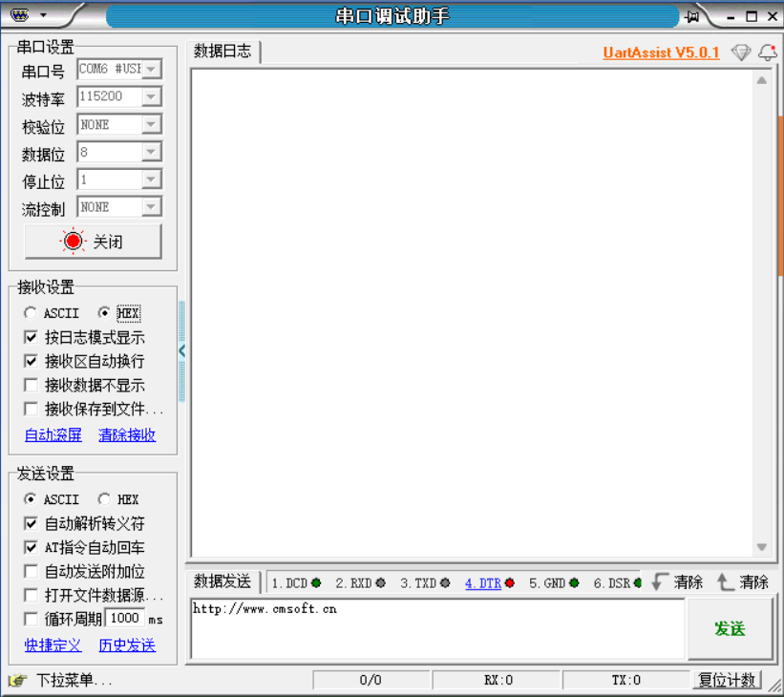
Task: Clear log with the down-arrow 清除 icon
Action: point(660,582)
